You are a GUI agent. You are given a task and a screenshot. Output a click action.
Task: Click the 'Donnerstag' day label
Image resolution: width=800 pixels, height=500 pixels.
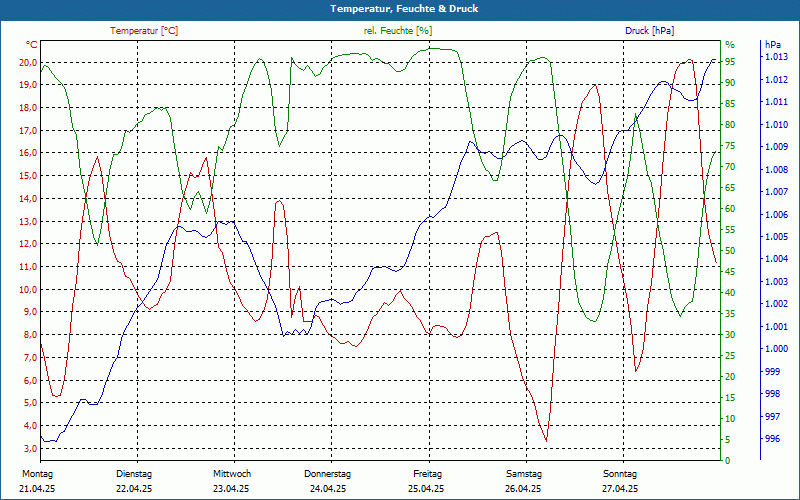(x=328, y=474)
